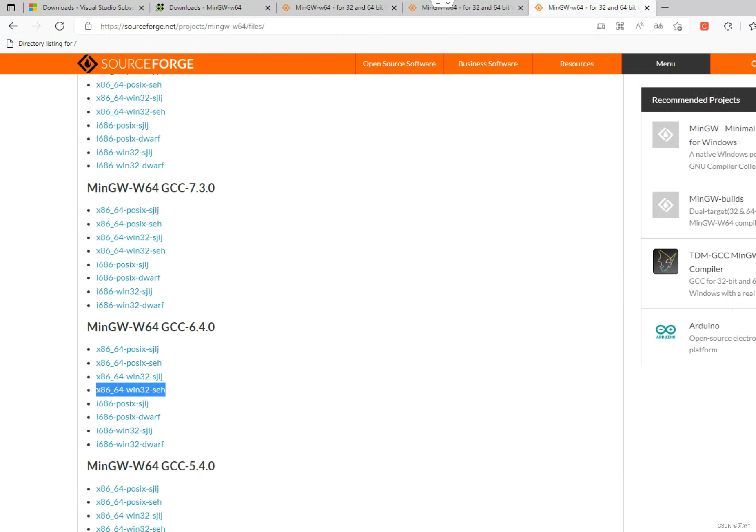This screenshot has width=756, height=532.
Task: Open x86_64-posix-sjlj under GCC-5.4.0
Action: tap(127, 488)
